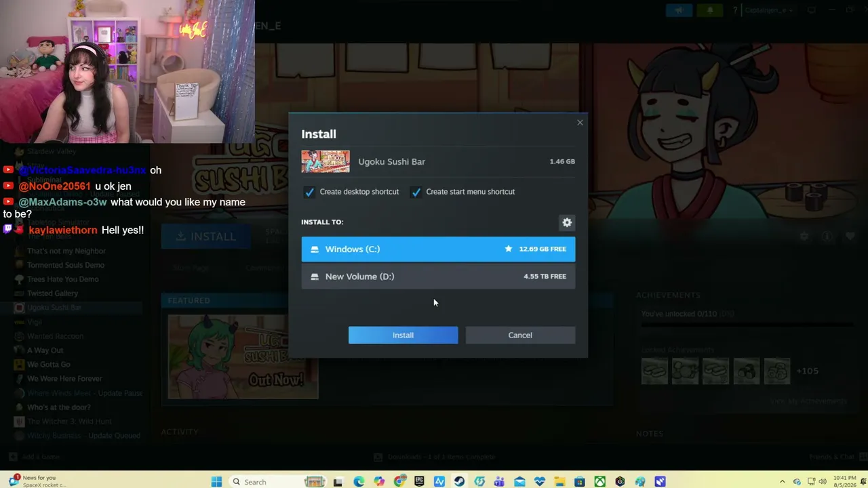This screenshot has height=488, width=868.
Task: Click the Install button in the dialog
Action: click(403, 335)
